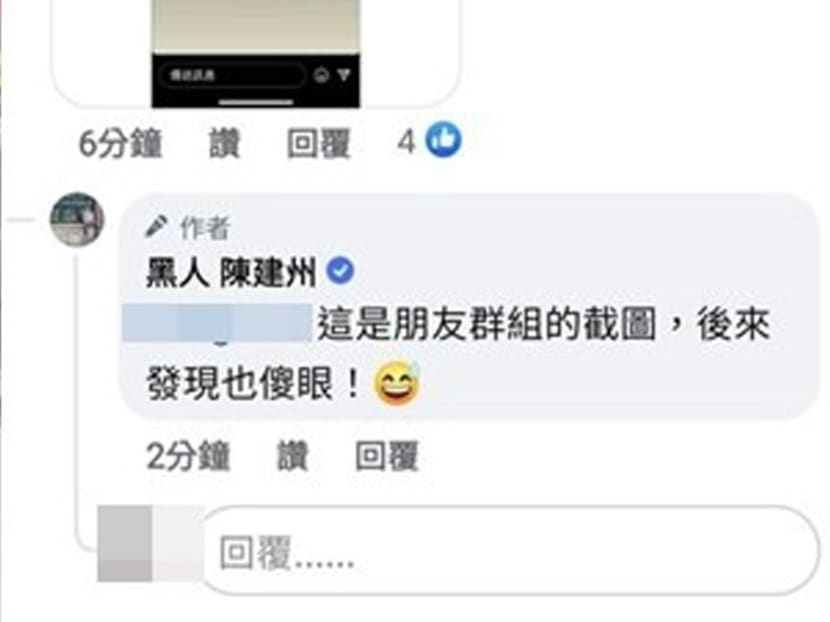Click the 6分鐘 timestamp link
Screen dimensions: 830x622
[120, 143]
